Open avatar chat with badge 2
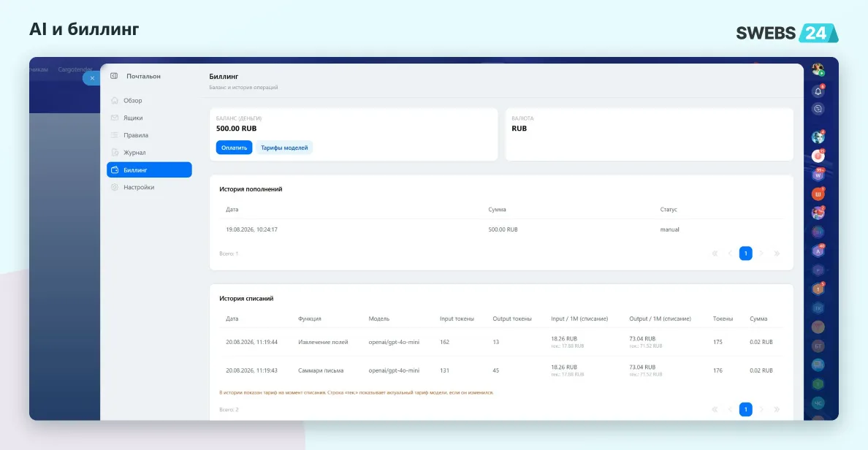This screenshot has width=868, height=450. coord(818,213)
